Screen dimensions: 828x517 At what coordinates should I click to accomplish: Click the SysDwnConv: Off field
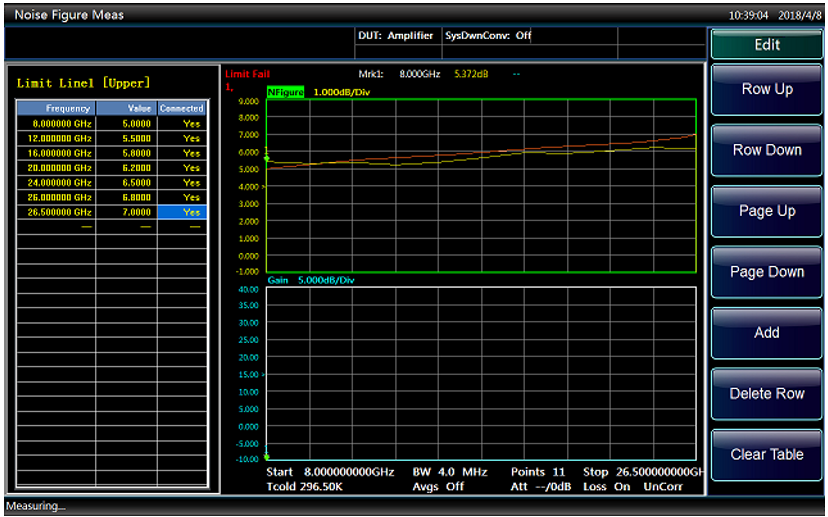[488, 36]
